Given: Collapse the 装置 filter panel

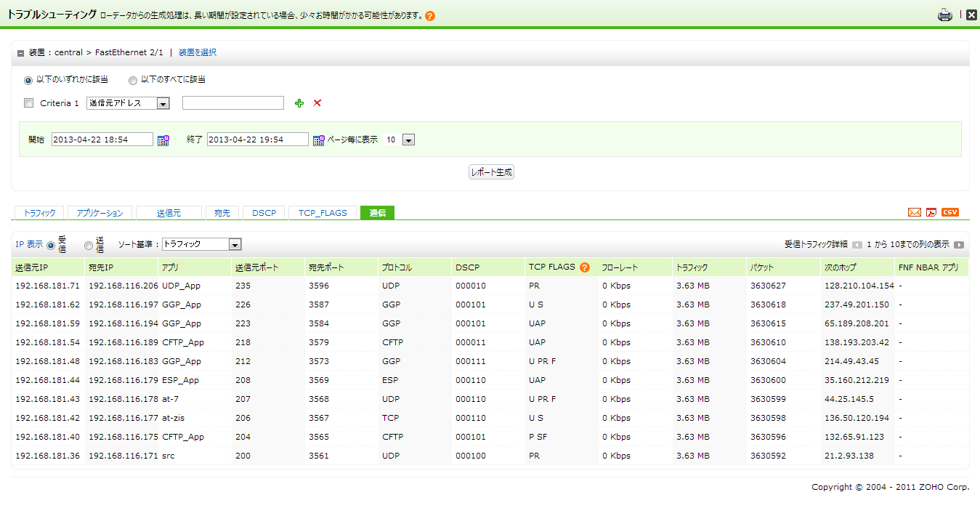Looking at the screenshot, I should pyautogui.click(x=20, y=53).
